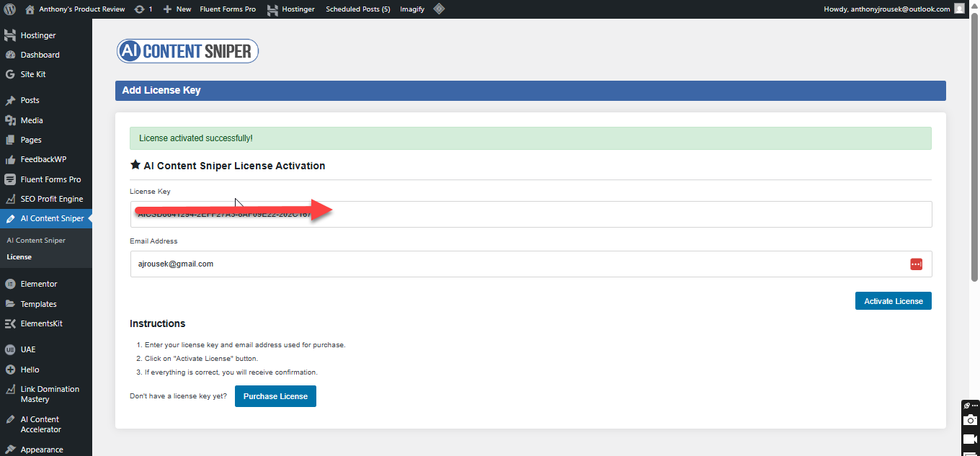Image resolution: width=980 pixels, height=456 pixels.
Task: Click instruction "Click on Activate License button"
Action: 201,358
